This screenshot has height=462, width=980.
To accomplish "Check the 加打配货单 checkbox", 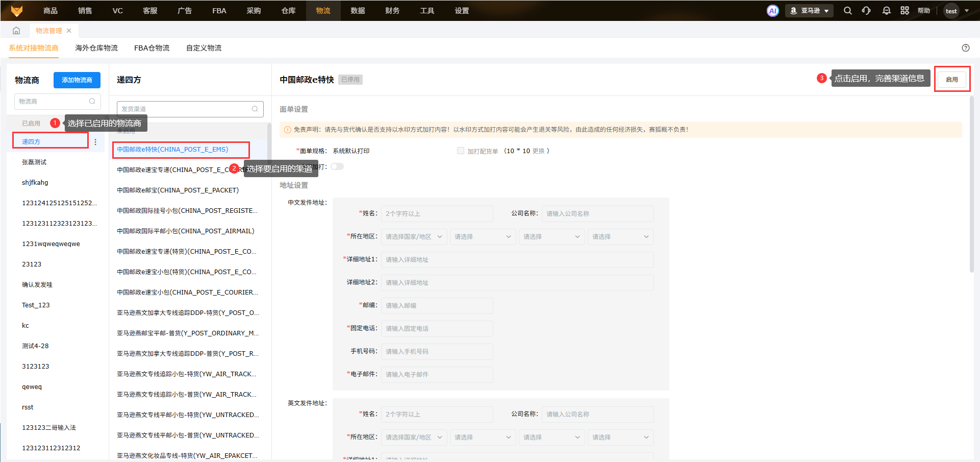I will [461, 151].
